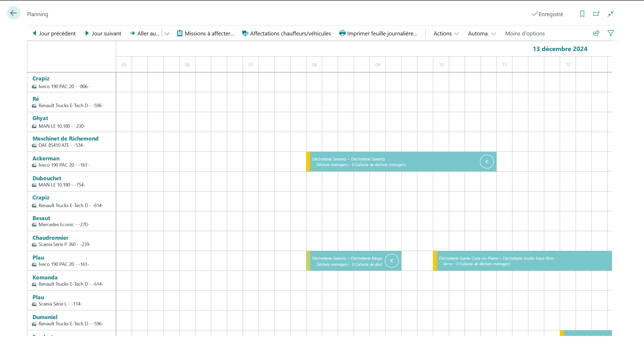
Task: Click truck icon beside Scania Série L -114-
Action: click(x=34, y=304)
